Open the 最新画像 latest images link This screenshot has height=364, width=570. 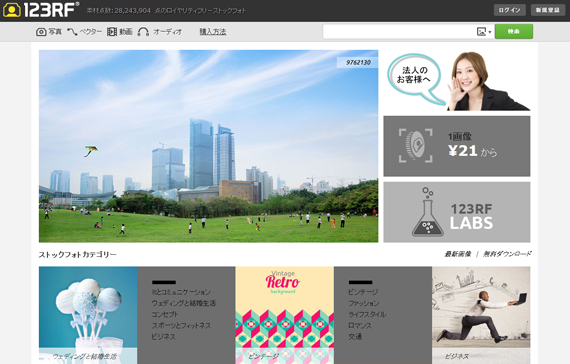(x=457, y=254)
